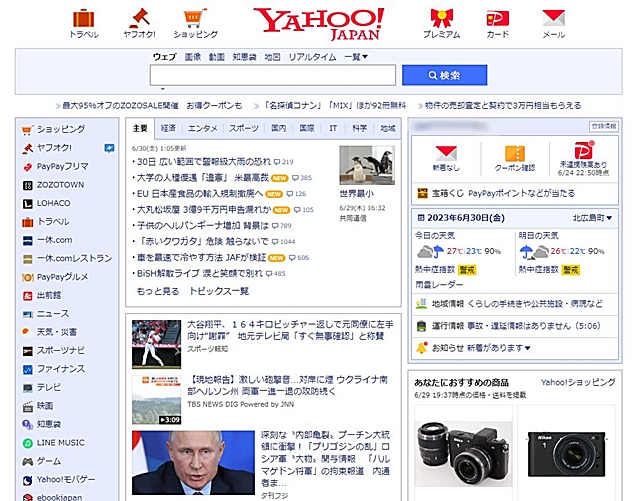Switch to the スポーツ news tab
This screenshot has width=640, height=501.
point(244,128)
